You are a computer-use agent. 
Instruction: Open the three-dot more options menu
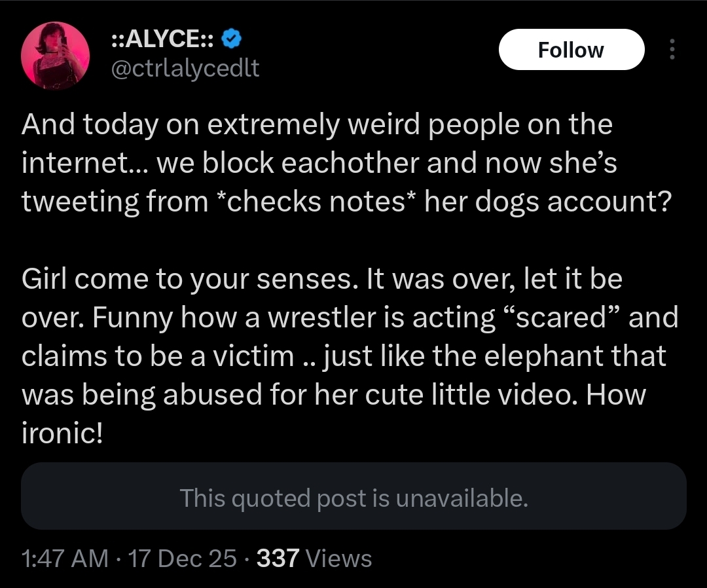[x=672, y=50]
